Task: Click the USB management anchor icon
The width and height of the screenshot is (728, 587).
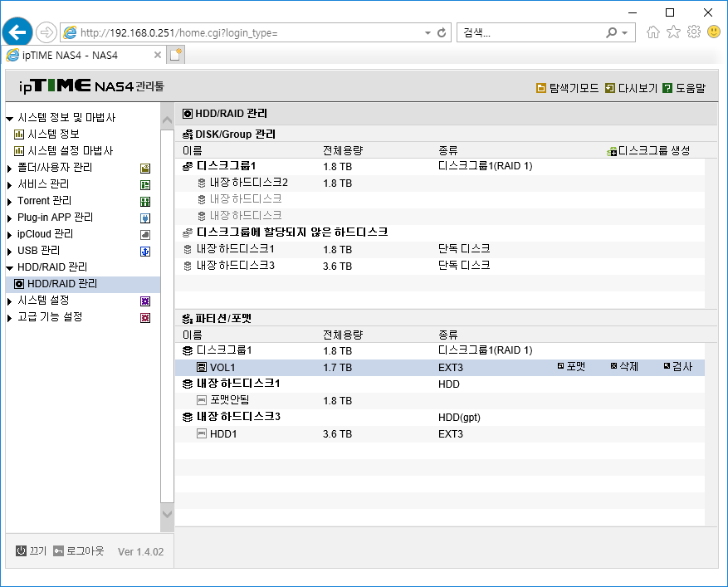Action: pos(145,252)
